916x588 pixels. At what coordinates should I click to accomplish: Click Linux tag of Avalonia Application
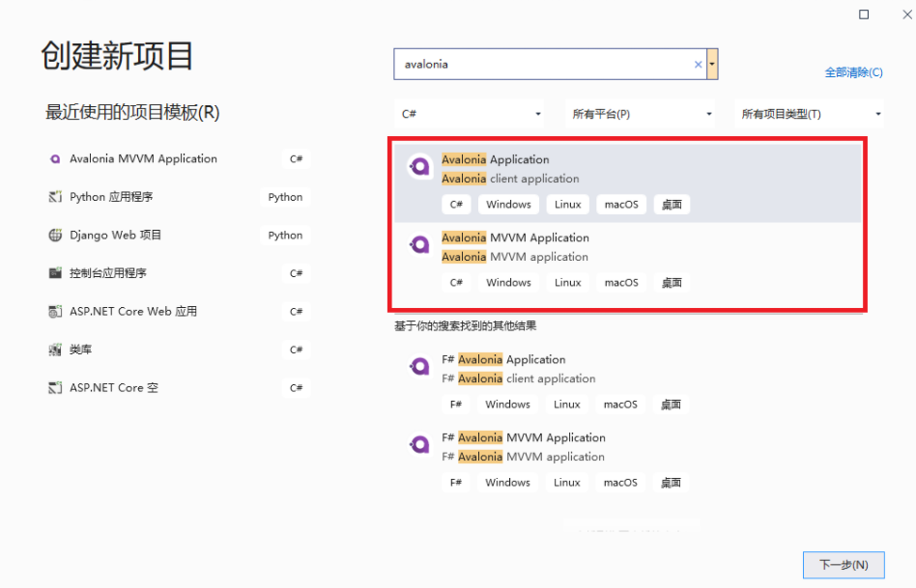tap(567, 205)
